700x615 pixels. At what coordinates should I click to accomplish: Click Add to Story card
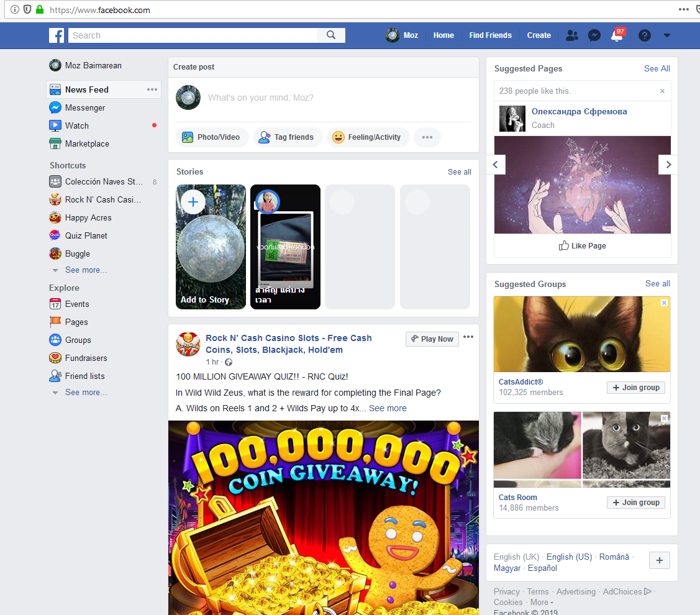pyautogui.click(x=211, y=247)
